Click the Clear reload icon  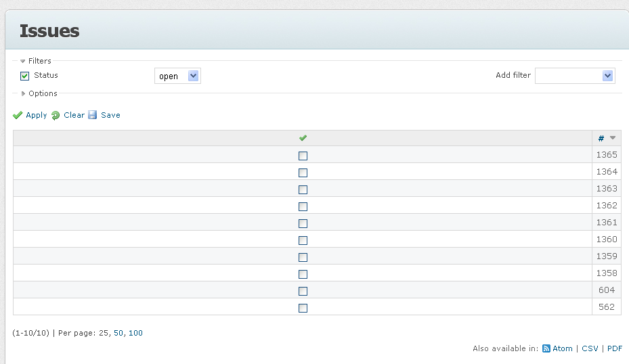[x=56, y=116]
